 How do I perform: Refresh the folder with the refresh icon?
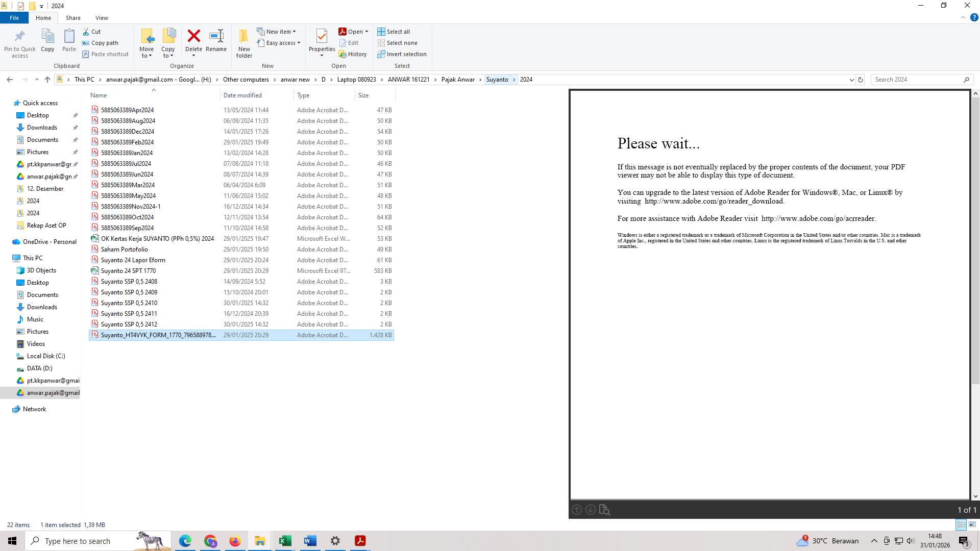click(861, 80)
